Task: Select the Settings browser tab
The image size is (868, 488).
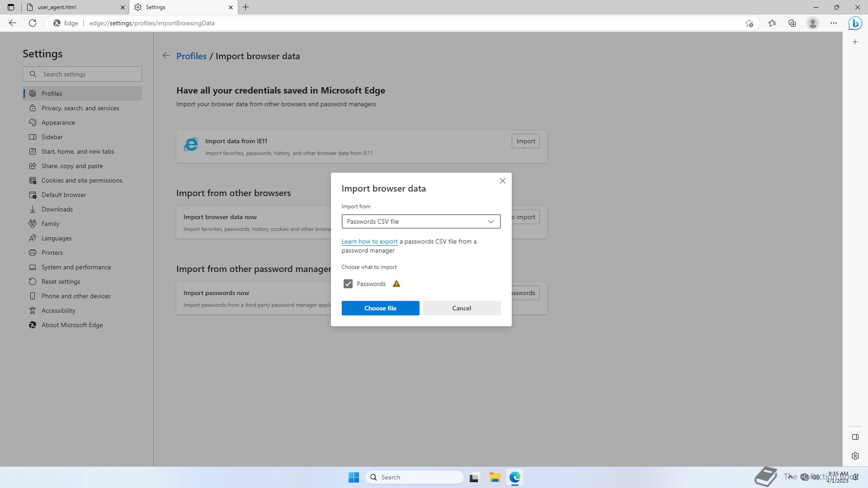Action: pyautogui.click(x=183, y=7)
